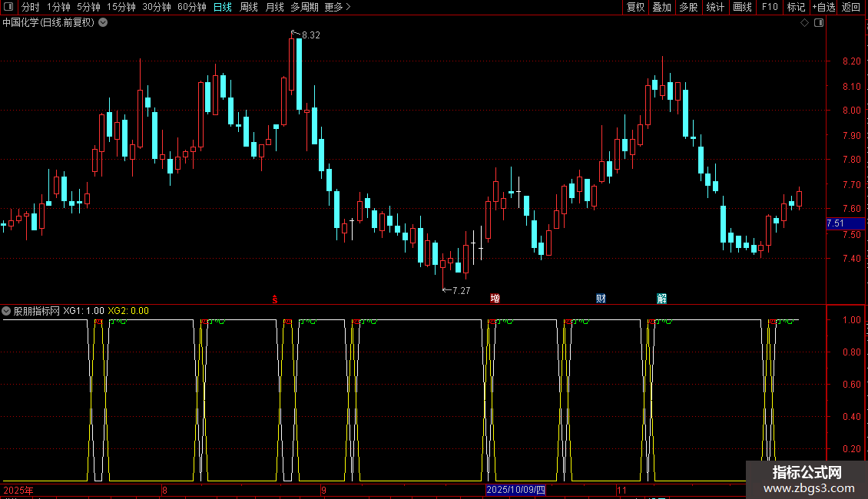The height and width of the screenshot is (499, 868).
Task: Click the 股朋指标网 indicator name
Action: [37, 311]
